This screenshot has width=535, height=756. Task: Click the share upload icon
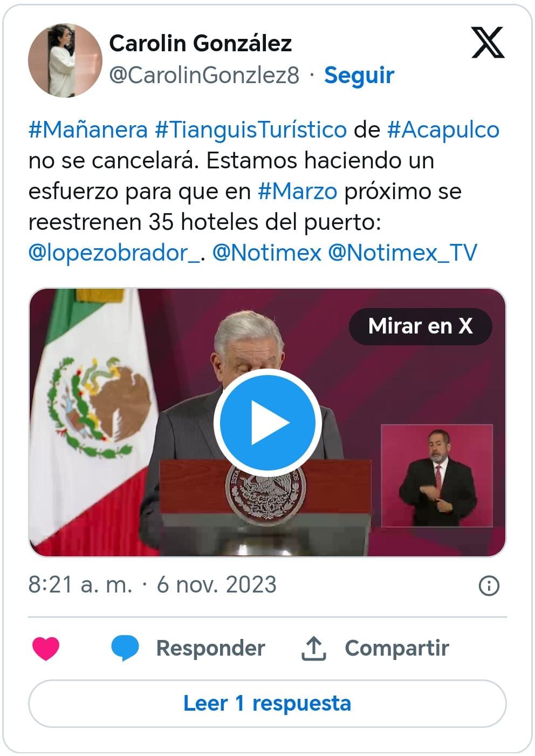point(313,648)
